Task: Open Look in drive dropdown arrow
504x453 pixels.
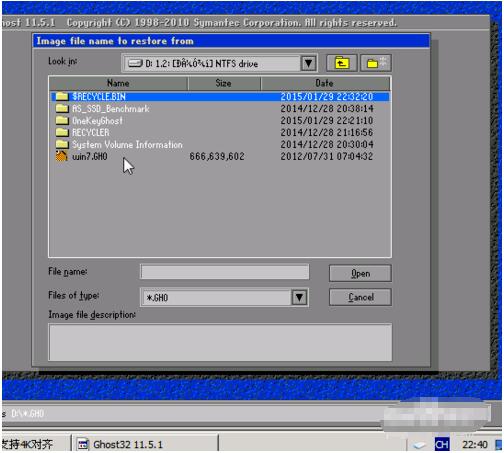Action: pyautogui.click(x=308, y=63)
